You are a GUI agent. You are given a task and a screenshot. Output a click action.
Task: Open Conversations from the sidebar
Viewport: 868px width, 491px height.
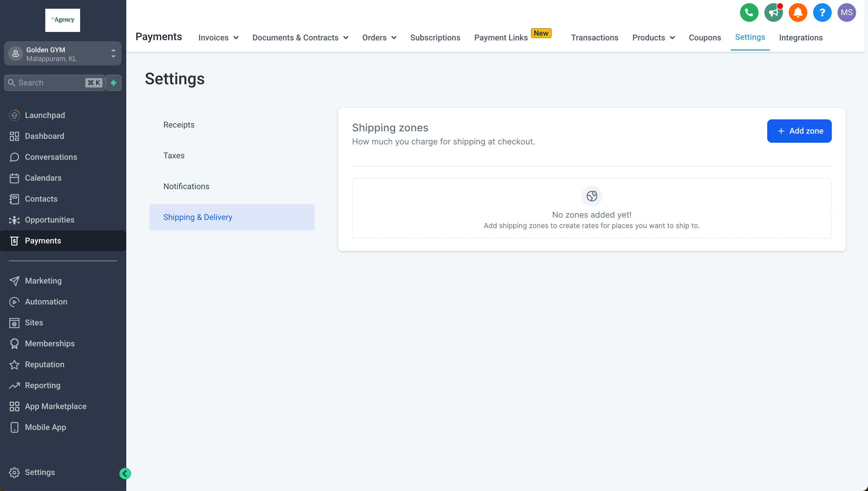click(51, 157)
